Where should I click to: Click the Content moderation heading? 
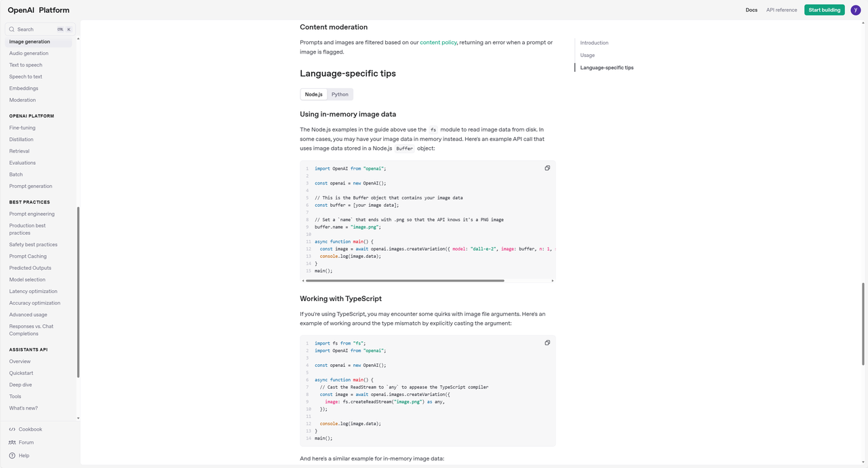[x=334, y=27]
